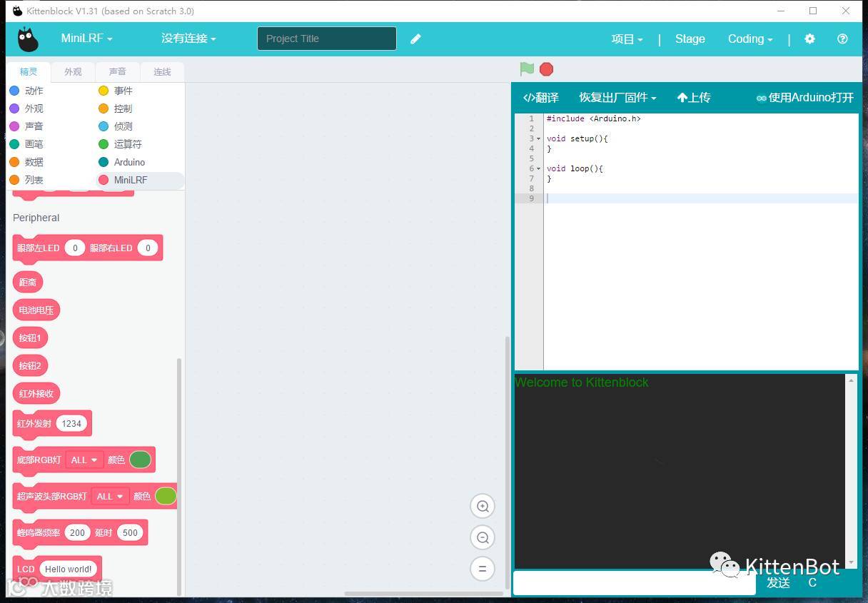Click 使用Arduino打开 button

[x=805, y=98]
